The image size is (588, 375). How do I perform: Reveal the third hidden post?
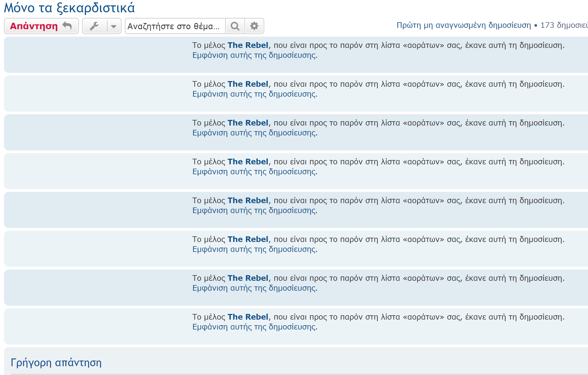[254, 133]
